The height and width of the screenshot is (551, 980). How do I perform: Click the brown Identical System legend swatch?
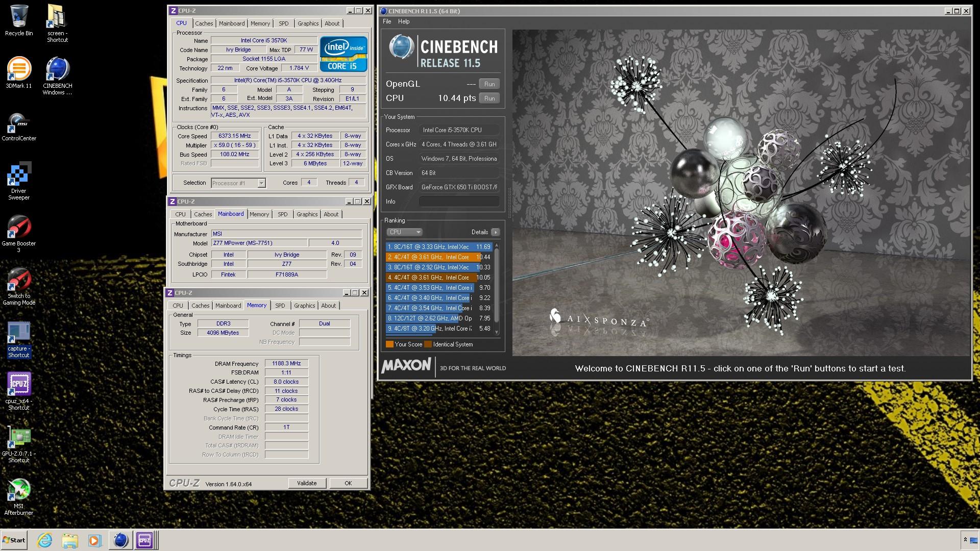(x=428, y=344)
